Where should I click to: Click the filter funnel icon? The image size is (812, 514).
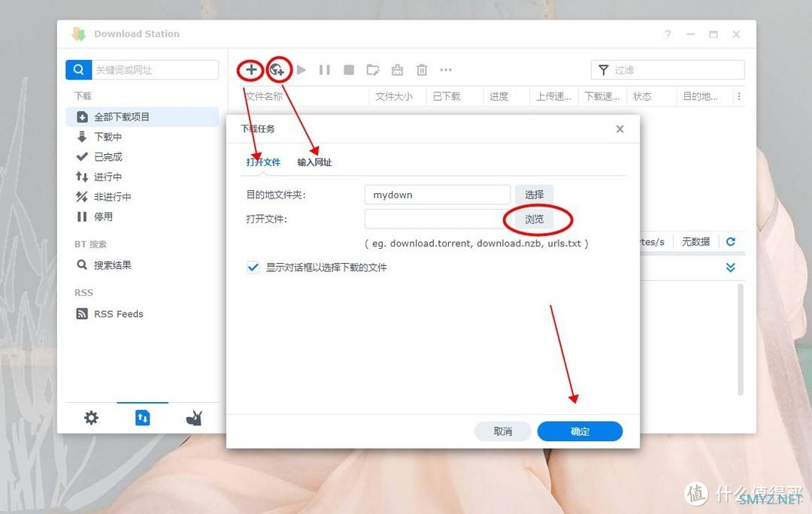coord(603,69)
